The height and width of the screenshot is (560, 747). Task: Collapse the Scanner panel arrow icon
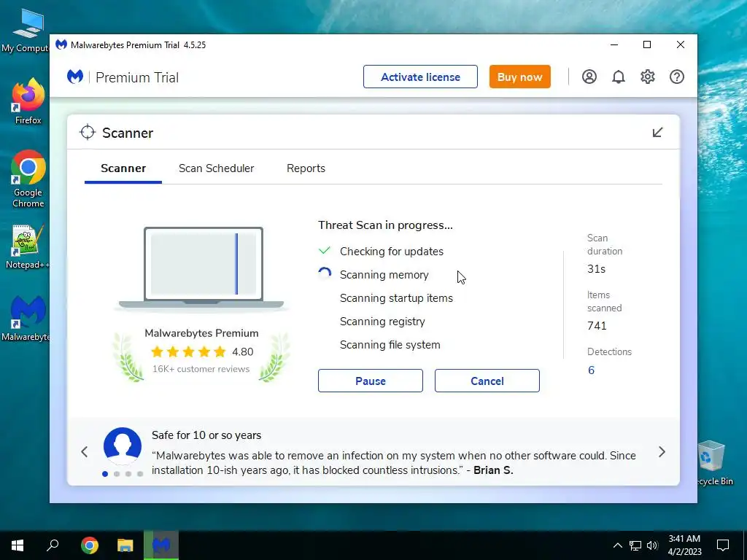(x=657, y=133)
